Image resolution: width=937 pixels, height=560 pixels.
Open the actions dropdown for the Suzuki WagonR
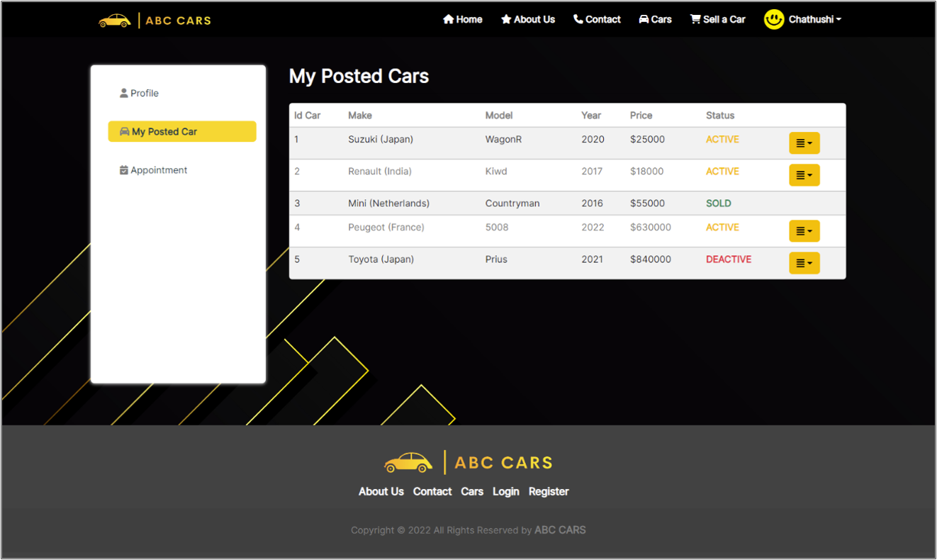tap(804, 142)
